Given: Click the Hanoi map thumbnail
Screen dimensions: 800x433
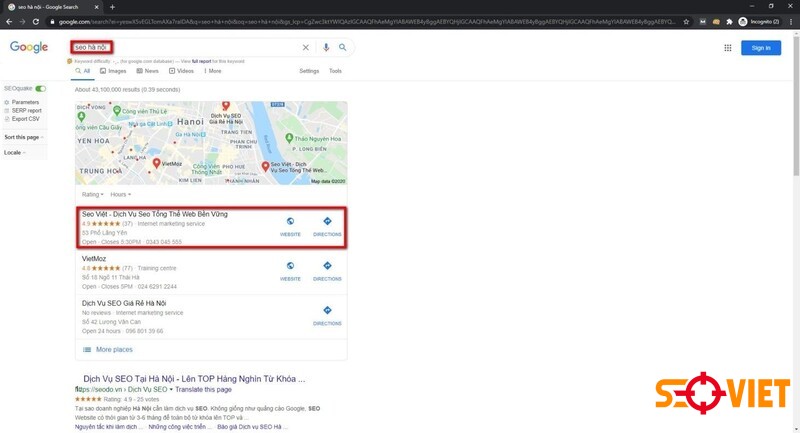Looking at the screenshot, I should 211,143.
